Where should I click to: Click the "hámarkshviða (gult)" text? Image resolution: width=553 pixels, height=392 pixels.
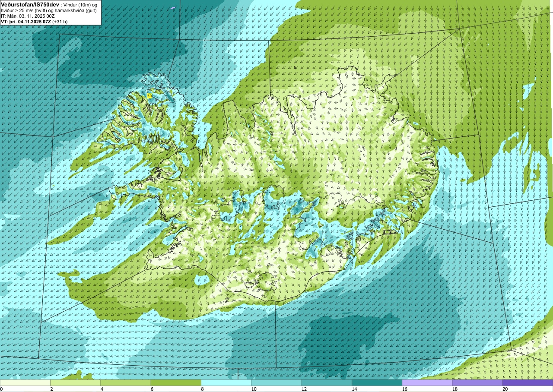click(x=76, y=10)
